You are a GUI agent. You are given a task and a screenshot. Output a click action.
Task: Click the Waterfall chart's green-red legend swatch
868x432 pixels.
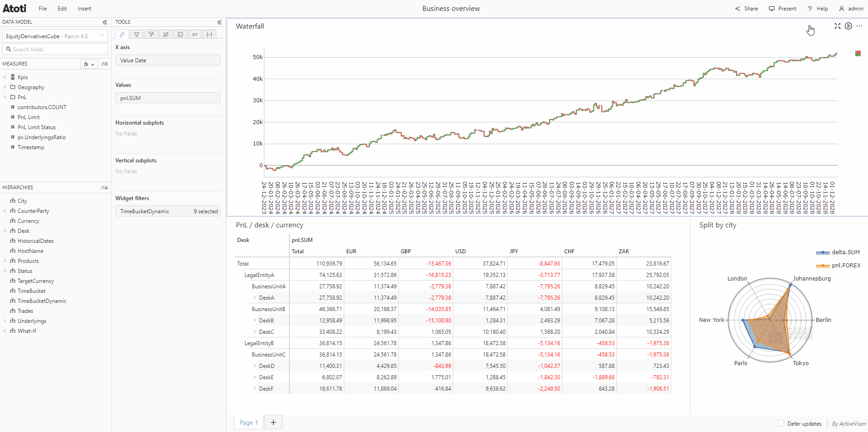click(858, 54)
